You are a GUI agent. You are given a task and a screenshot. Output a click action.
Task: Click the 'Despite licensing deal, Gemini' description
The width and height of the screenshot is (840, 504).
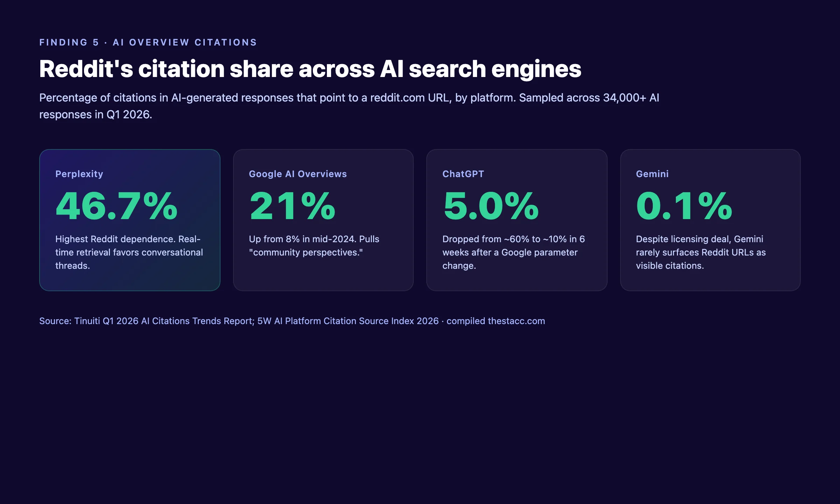click(701, 252)
